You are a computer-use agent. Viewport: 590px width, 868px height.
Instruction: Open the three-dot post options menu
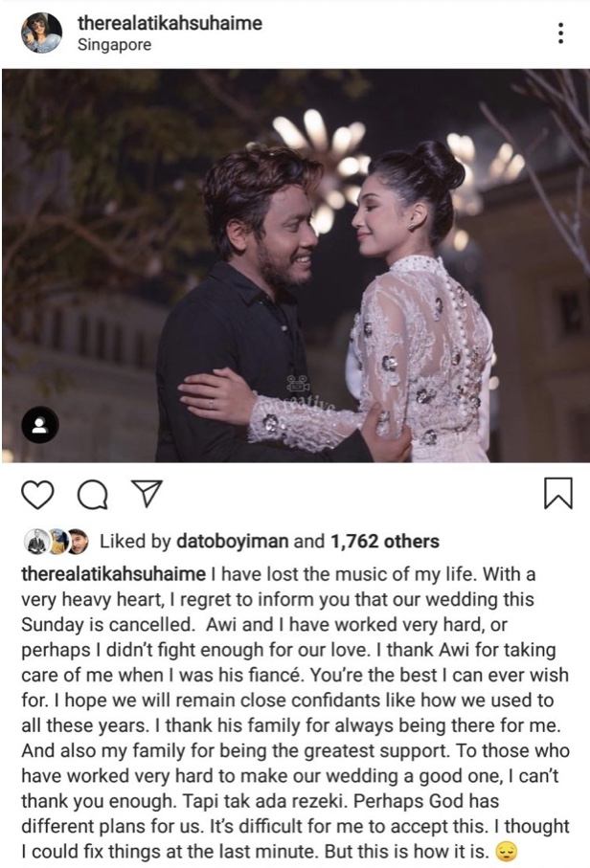[560, 33]
